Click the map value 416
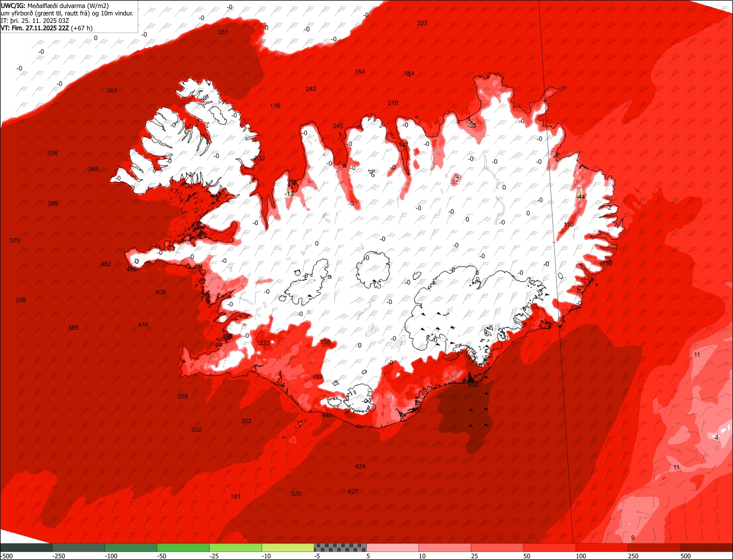Image resolution: width=733 pixels, height=560 pixels. coord(143,325)
